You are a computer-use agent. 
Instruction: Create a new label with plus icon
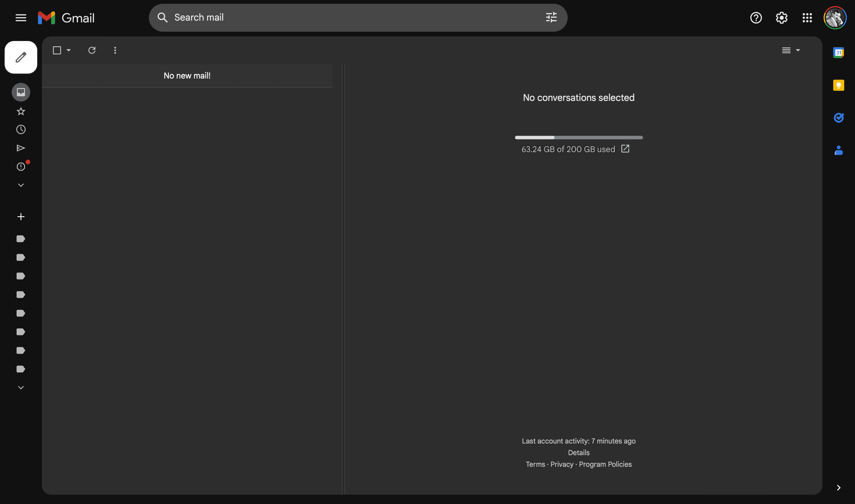[x=21, y=217]
